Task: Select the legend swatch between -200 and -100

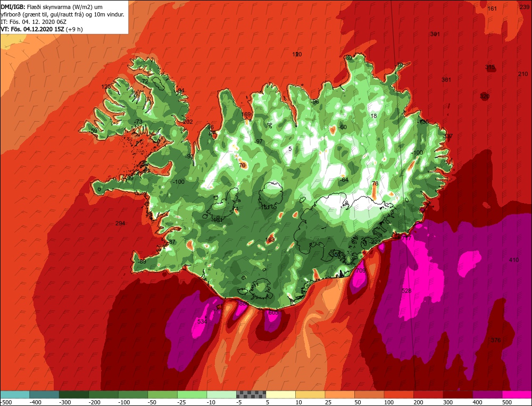Action: coord(103,394)
